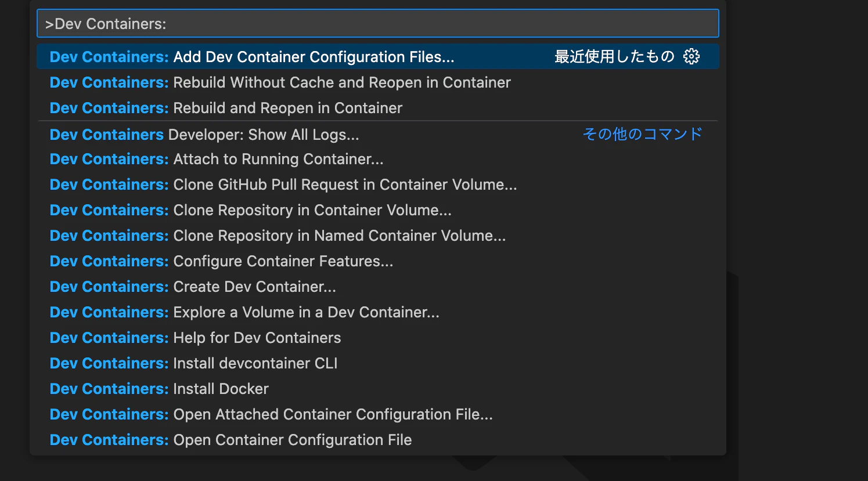Select Rebuild Without Cache and Reopen in Container
Viewport: 868px width, 481px height.
click(378, 82)
